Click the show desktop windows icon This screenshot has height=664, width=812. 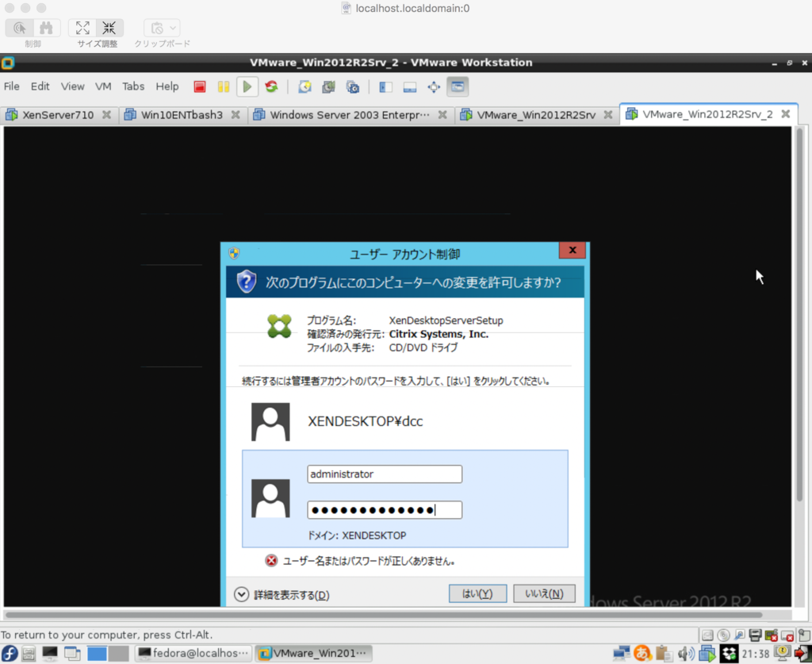tap(72, 654)
